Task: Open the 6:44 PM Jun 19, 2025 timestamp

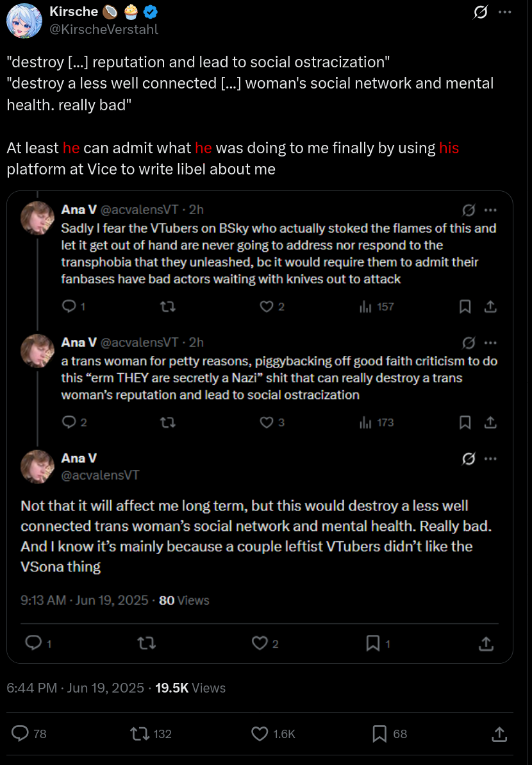Action: click(x=75, y=688)
